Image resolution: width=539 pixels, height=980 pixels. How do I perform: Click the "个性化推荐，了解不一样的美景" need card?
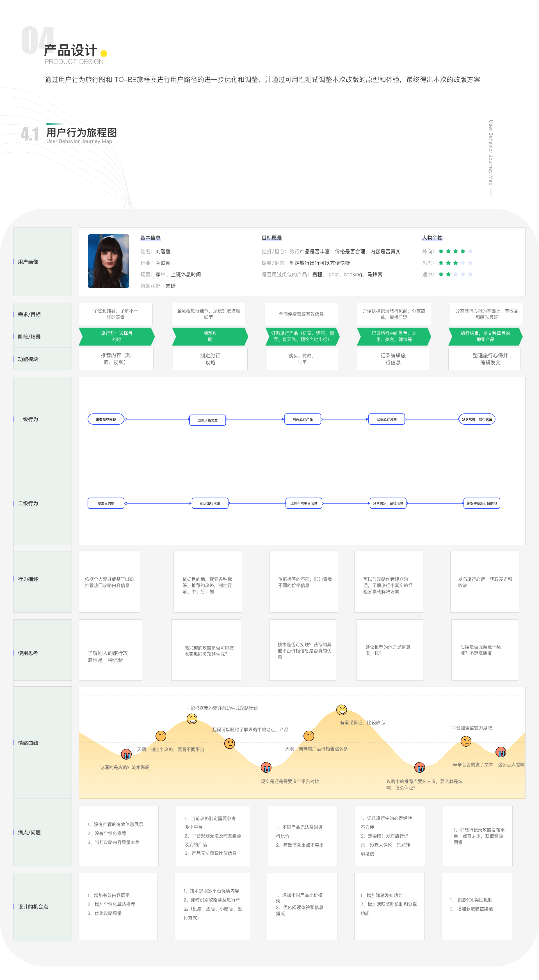pos(116,314)
